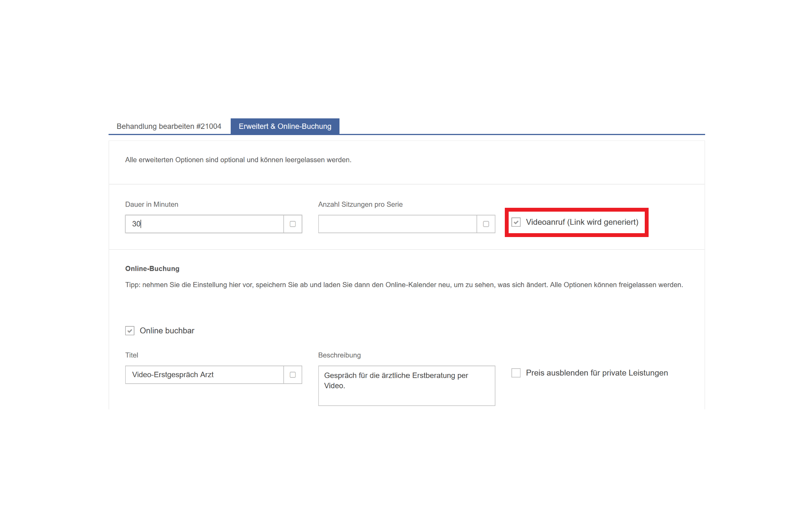The image size is (812, 511).
Task: Click the Titel label
Action: 131,355
